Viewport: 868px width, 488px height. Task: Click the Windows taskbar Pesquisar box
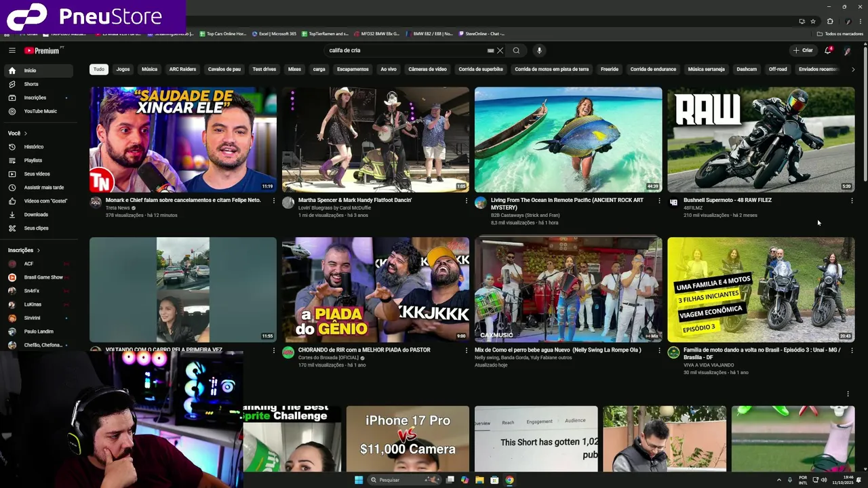click(x=404, y=480)
